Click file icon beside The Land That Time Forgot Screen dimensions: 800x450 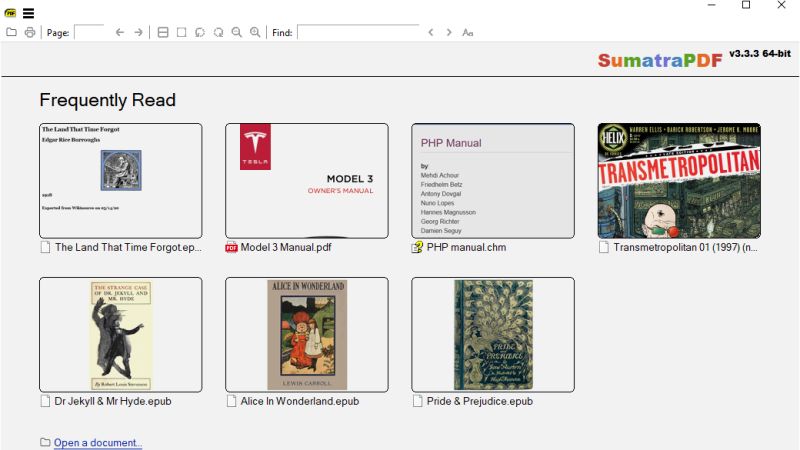(x=45, y=247)
